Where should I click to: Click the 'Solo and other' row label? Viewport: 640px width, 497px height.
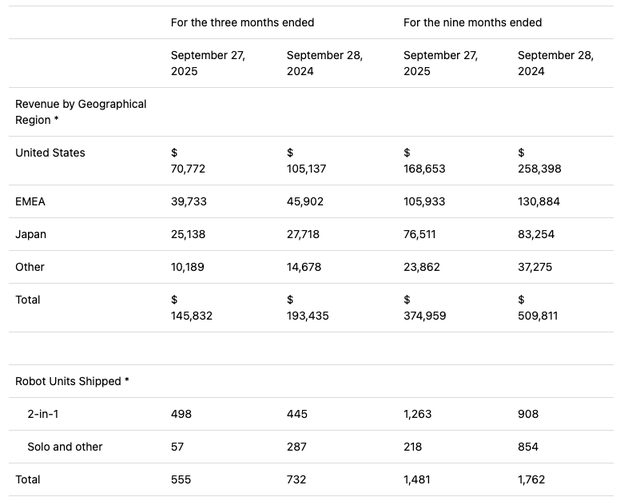(65, 447)
